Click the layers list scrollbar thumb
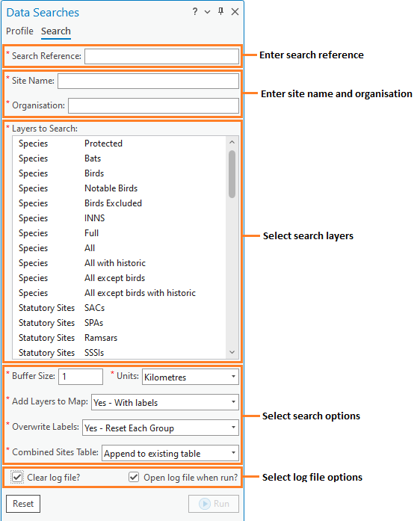Viewport: 420px width, 521px height. tap(232, 174)
